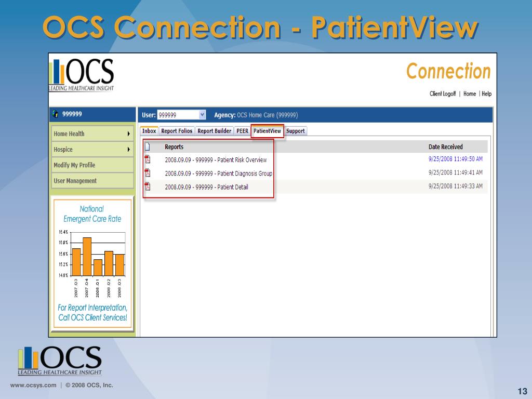Open PDF icon for Patient Risk Overview
Viewport: 532px width, 399px height.
[x=148, y=159]
